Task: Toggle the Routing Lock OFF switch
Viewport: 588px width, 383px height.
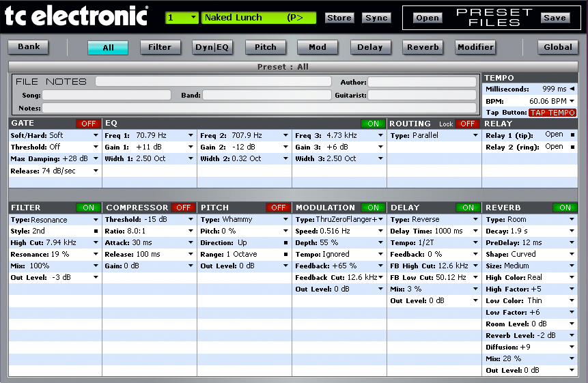Action: [x=468, y=124]
